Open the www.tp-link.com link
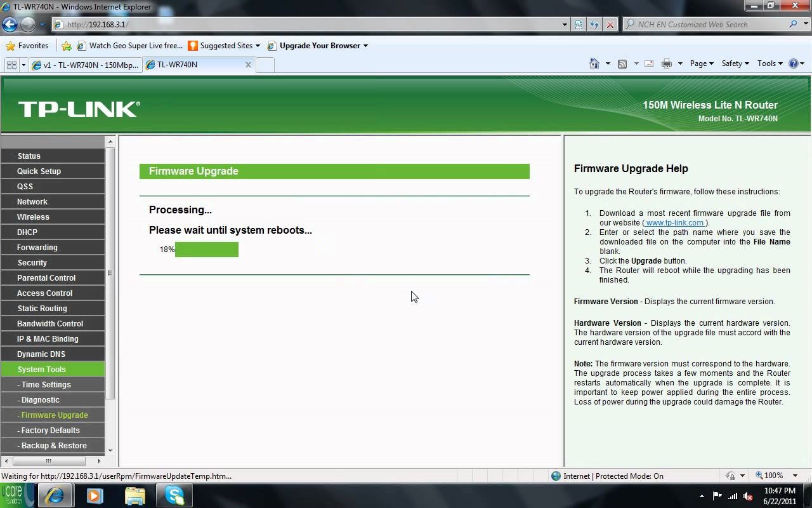 [x=675, y=223]
